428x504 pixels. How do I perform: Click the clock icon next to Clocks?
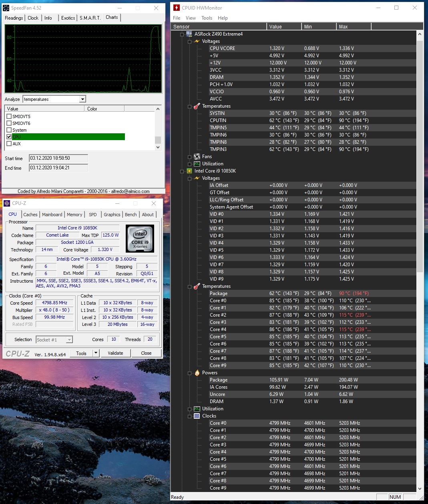coord(196,416)
